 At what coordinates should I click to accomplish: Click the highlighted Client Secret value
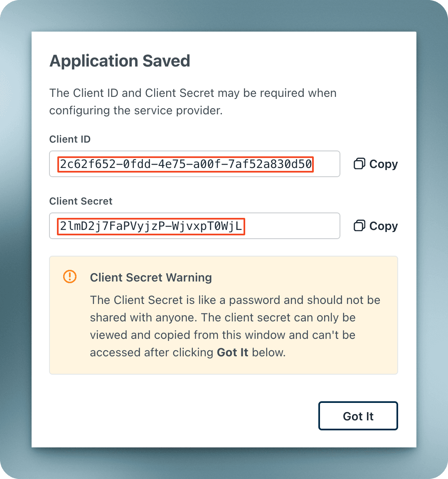(x=150, y=226)
